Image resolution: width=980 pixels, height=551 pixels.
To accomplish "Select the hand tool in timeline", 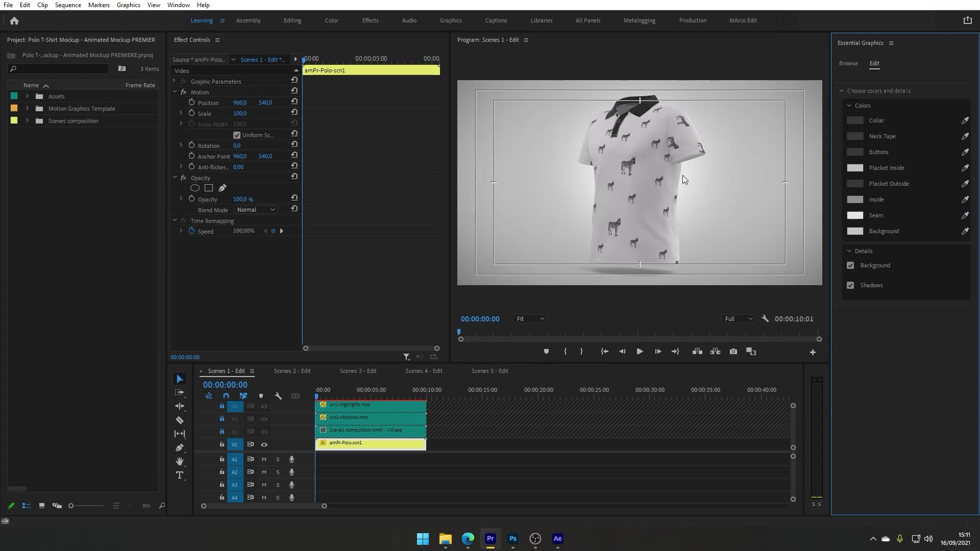I will (179, 461).
